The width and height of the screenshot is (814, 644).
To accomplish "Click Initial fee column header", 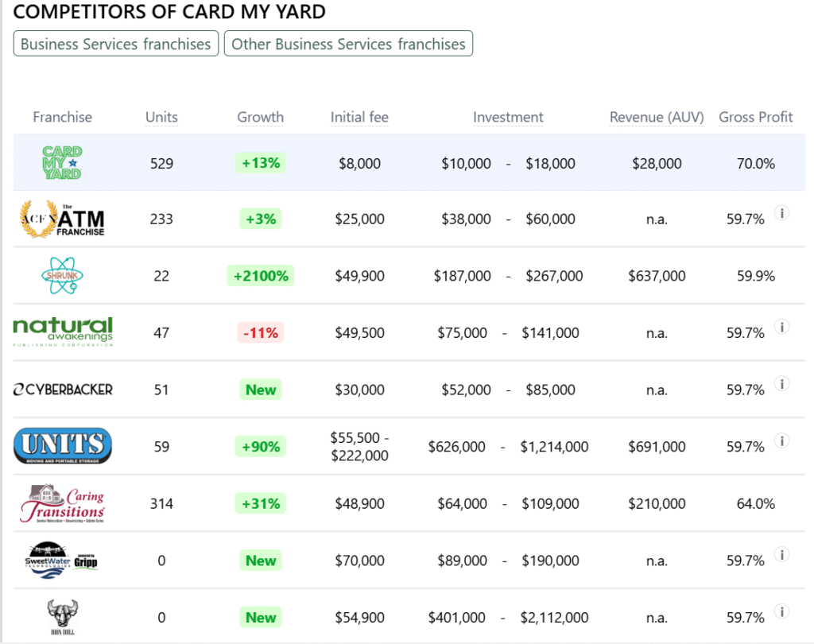I will coord(359,117).
